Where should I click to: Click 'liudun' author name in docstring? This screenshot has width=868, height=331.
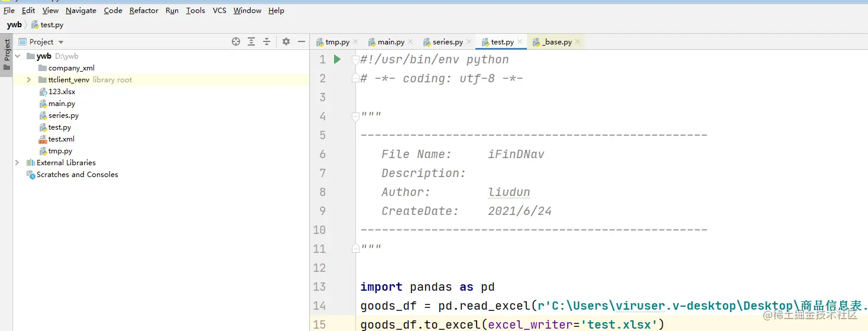(509, 192)
